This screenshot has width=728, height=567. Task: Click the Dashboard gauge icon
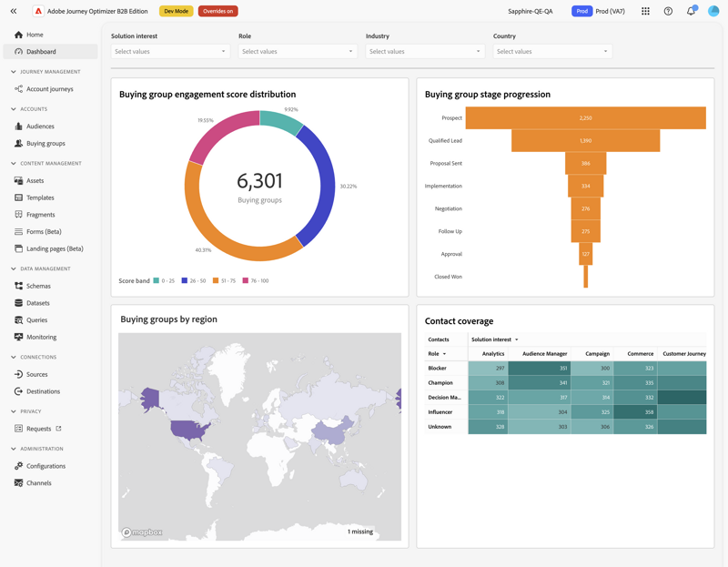tap(18, 52)
